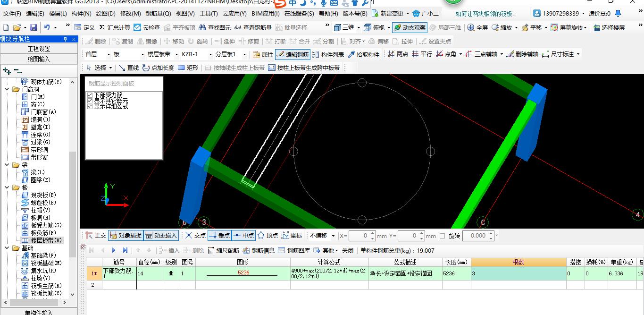The height and width of the screenshot is (315, 644).
Task: Select 两点 two-point axis tool
Action: point(398,54)
